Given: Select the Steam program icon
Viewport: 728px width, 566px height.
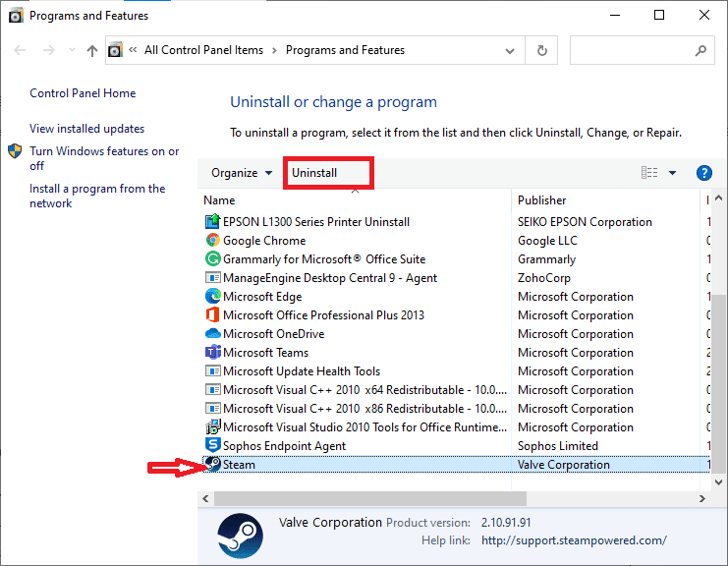Looking at the screenshot, I should [x=213, y=465].
